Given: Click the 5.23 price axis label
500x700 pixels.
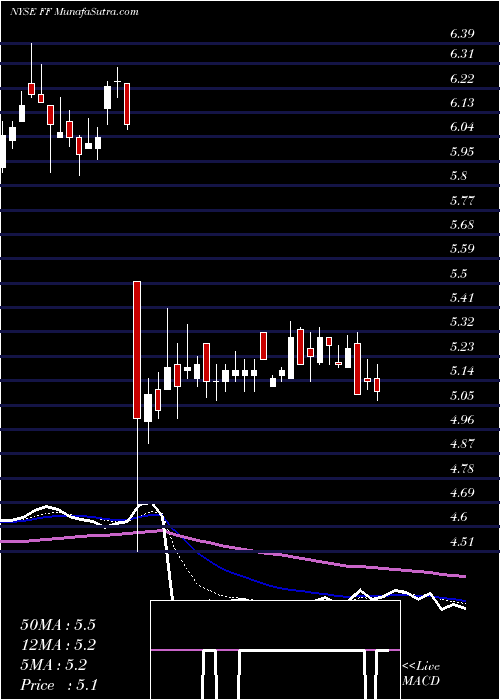Looking at the screenshot, I should [462, 346].
